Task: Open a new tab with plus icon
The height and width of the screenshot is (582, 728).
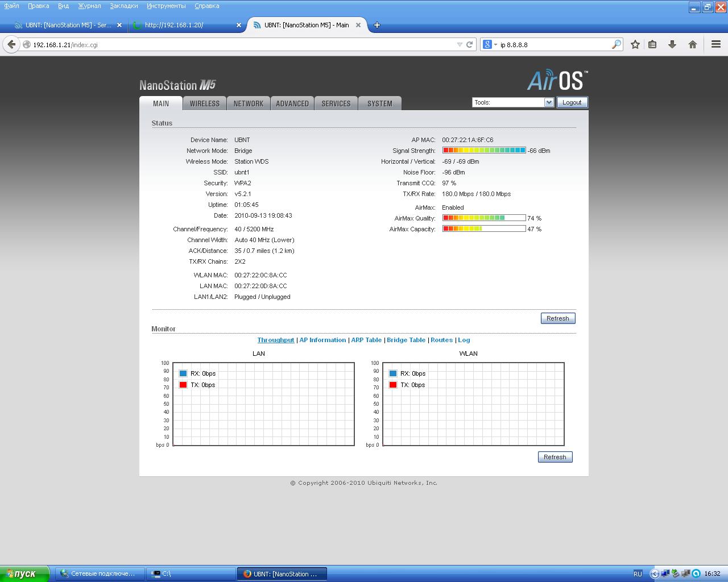Action: (377, 25)
